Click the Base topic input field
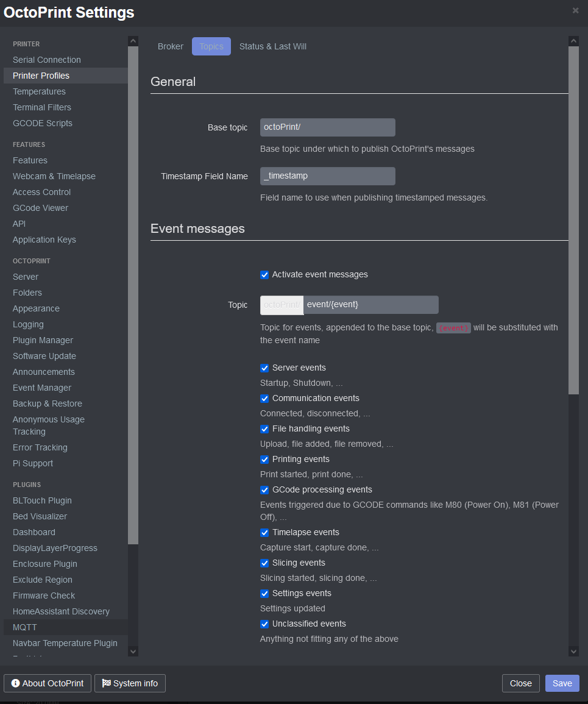 coord(328,127)
